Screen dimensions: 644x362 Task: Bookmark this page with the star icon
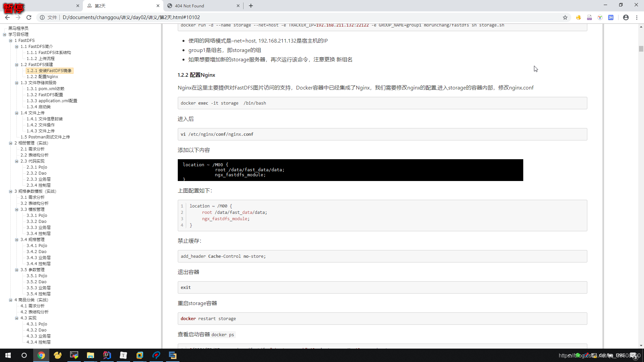point(565,17)
